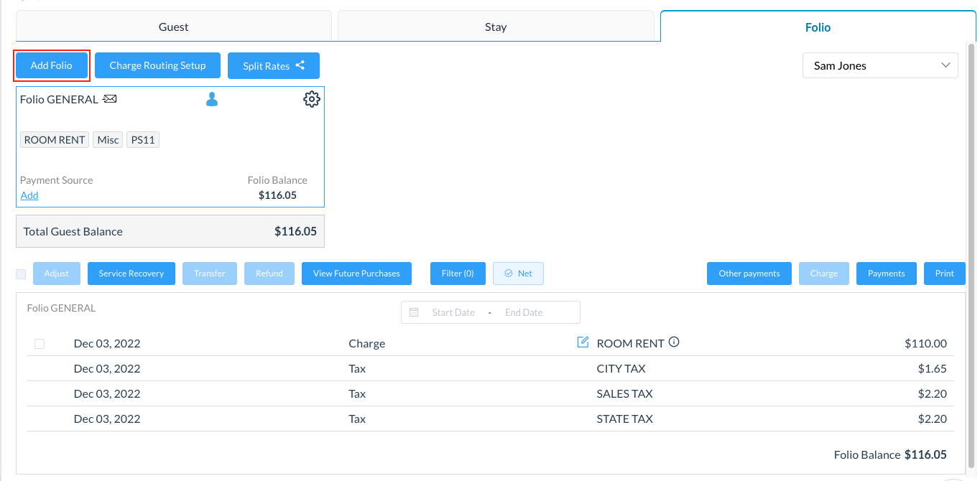The height and width of the screenshot is (481, 980).
Task: Click the edit pencil icon beside ROOM RENT
Action: click(x=583, y=342)
